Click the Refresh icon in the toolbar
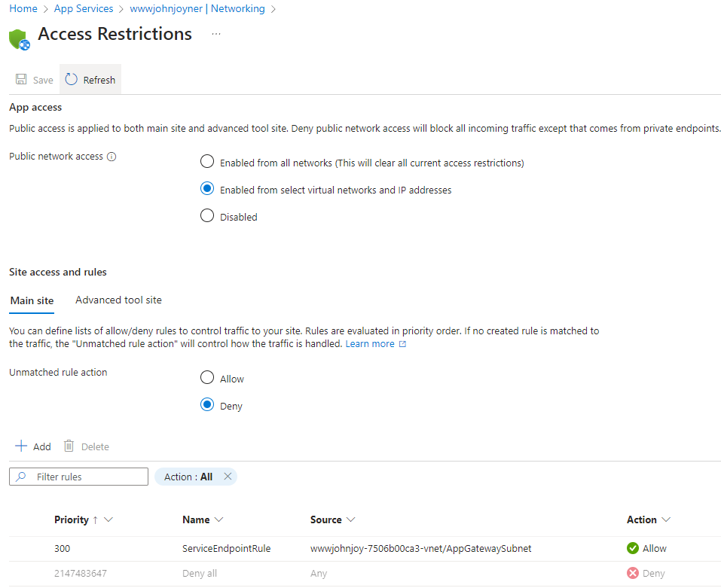Viewport: 721px width, 588px height. [x=72, y=80]
